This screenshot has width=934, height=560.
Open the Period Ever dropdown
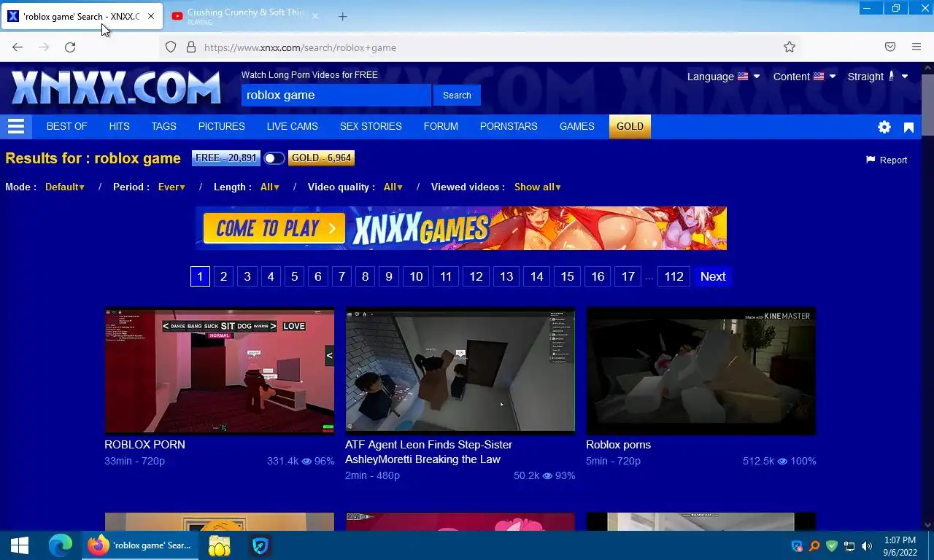pyautogui.click(x=171, y=187)
